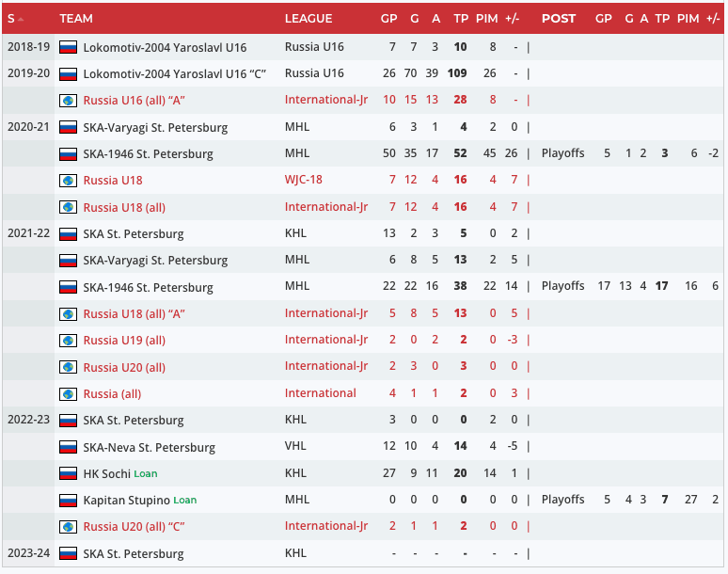Click the flag icon next to Kapitan Stupino
The image size is (728, 574).
68,501
